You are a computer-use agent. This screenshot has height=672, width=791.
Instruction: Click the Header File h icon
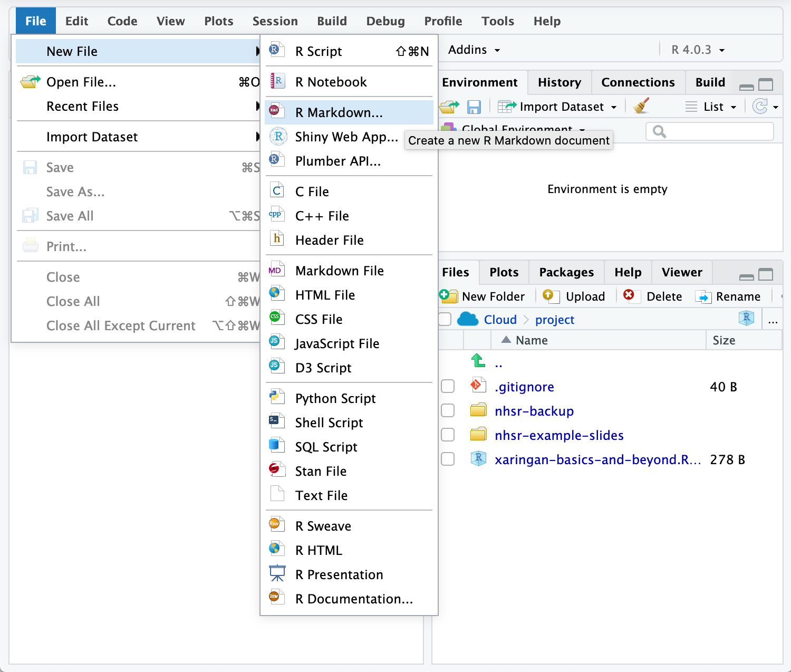[277, 238]
